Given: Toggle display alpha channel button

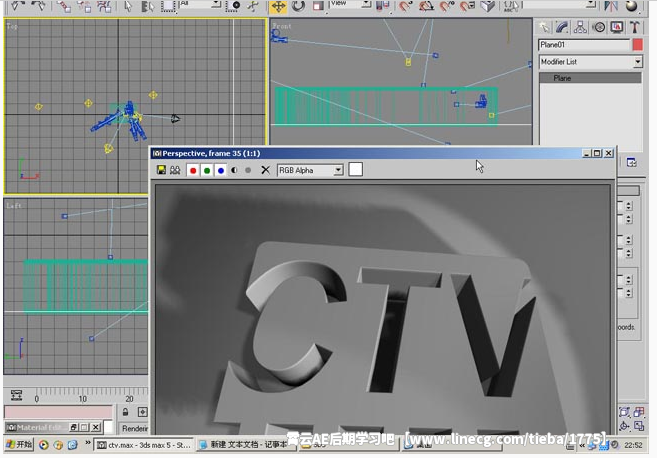Looking at the screenshot, I should click(x=234, y=170).
